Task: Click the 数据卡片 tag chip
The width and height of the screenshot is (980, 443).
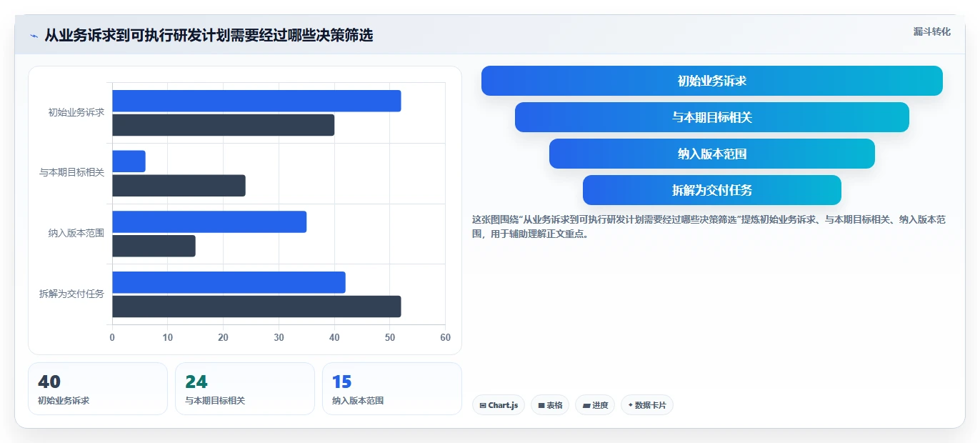Action: coord(647,405)
